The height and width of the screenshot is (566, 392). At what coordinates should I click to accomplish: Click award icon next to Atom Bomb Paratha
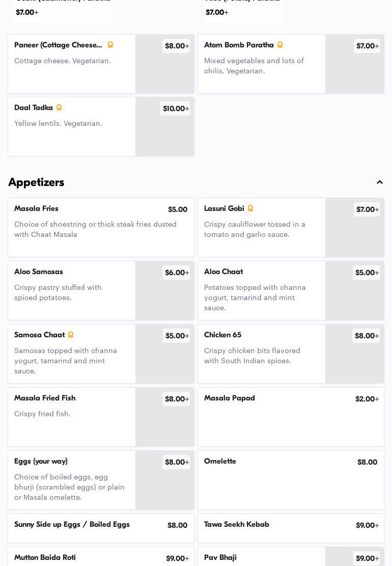point(280,45)
